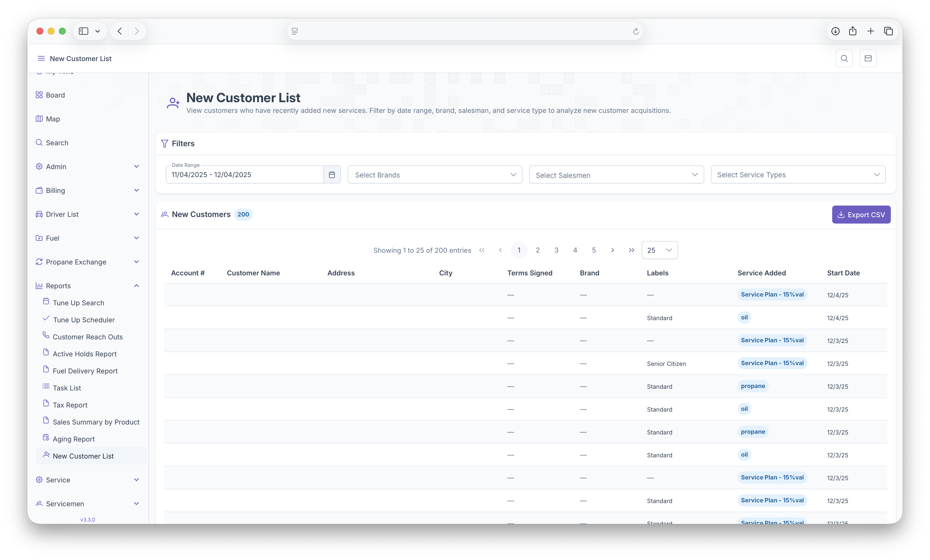Open the search icon in header

(844, 58)
